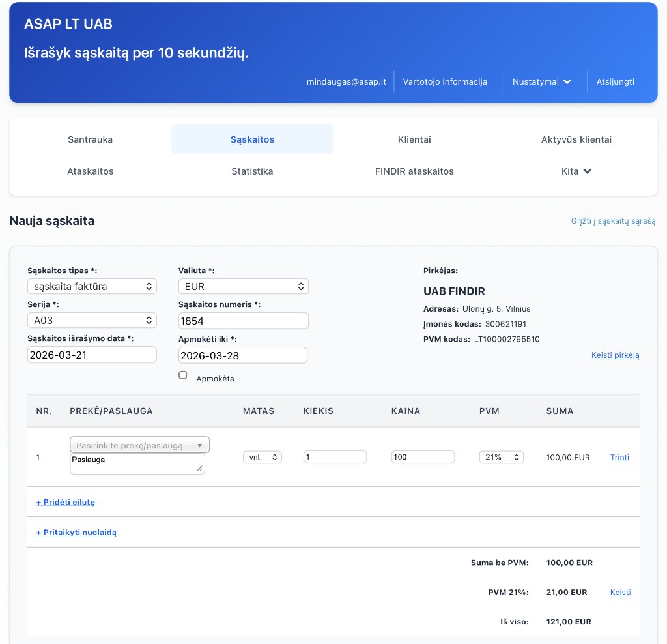Switch to the Santrauka tab
667x644 pixels.
pos(90,139)
